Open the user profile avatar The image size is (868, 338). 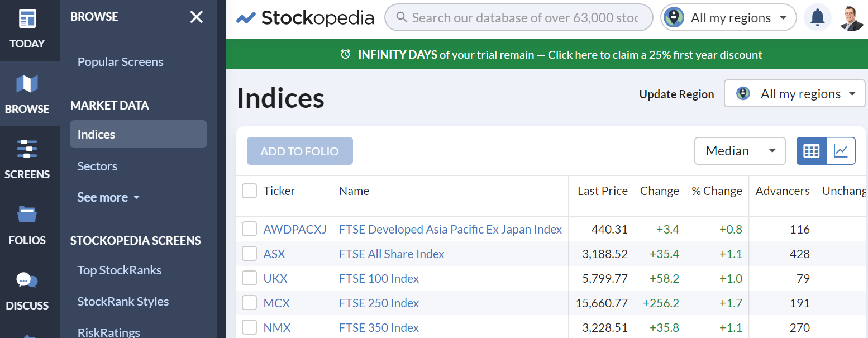coord(852,18)
